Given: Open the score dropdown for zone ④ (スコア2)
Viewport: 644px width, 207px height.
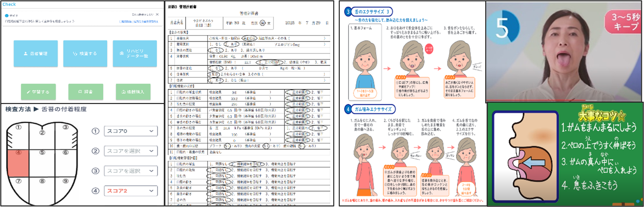Looking at the screenshot, I should [x=131, y=191].
